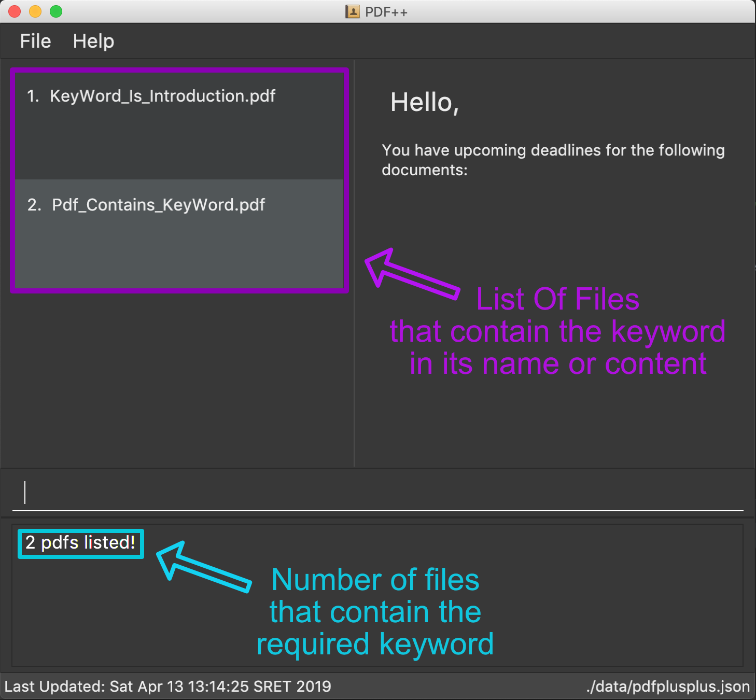Minimize the PDF++ window
Screen dimensions: 756x700
coord(35,11)
